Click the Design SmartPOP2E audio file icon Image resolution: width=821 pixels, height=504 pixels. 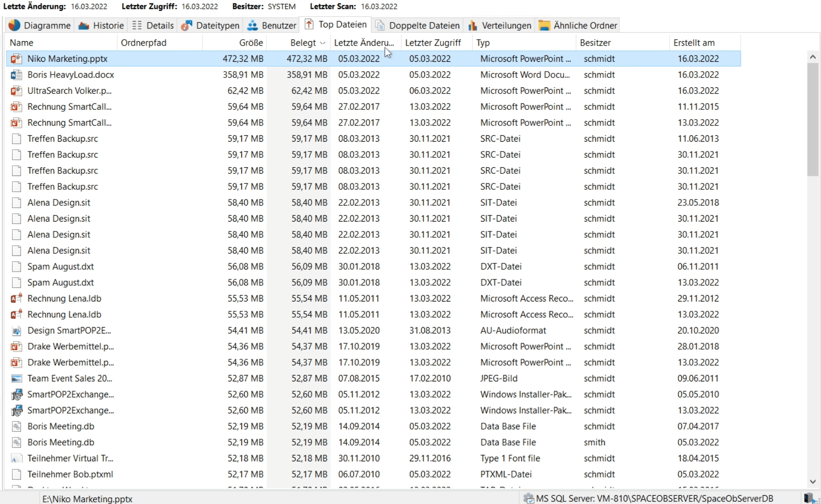click(16, 330)
